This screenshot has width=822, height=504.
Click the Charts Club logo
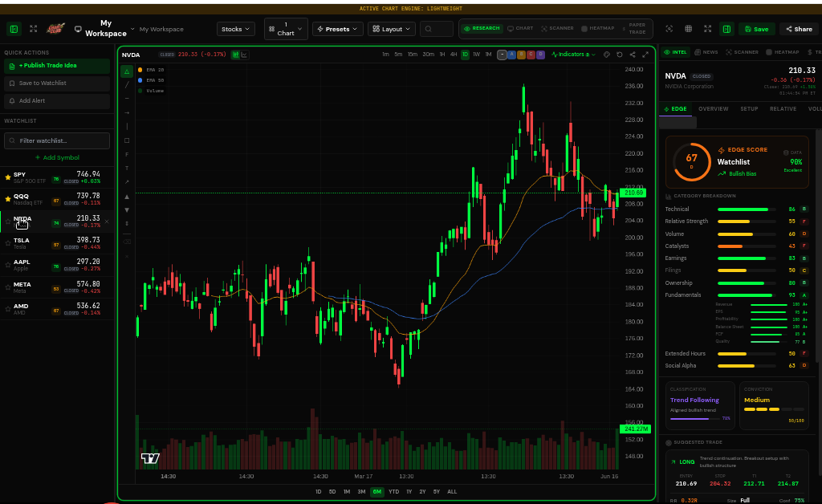(x=55, y=29)
